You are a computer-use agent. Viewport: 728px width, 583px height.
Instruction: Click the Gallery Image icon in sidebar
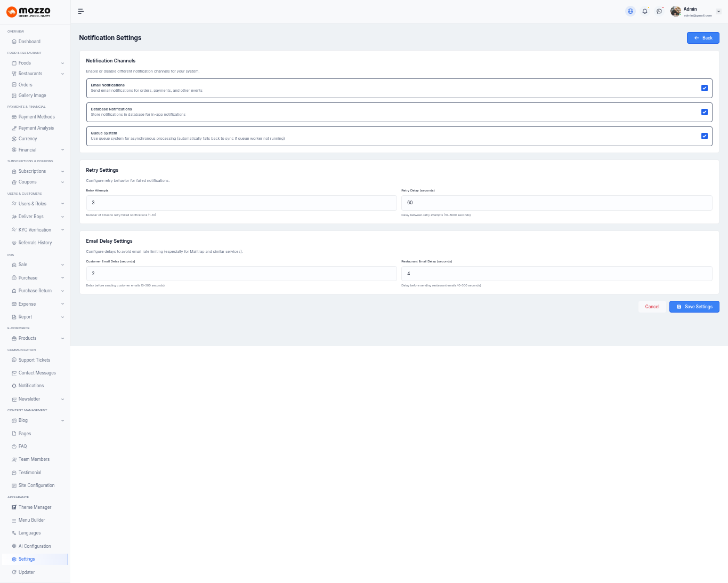pyautogui.click(x=14, y=95)
